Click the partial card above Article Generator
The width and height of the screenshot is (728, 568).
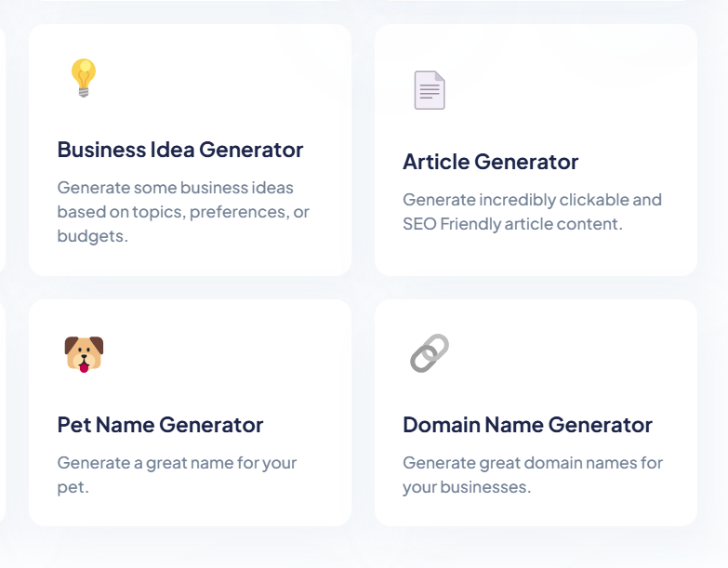pos(536,1)
